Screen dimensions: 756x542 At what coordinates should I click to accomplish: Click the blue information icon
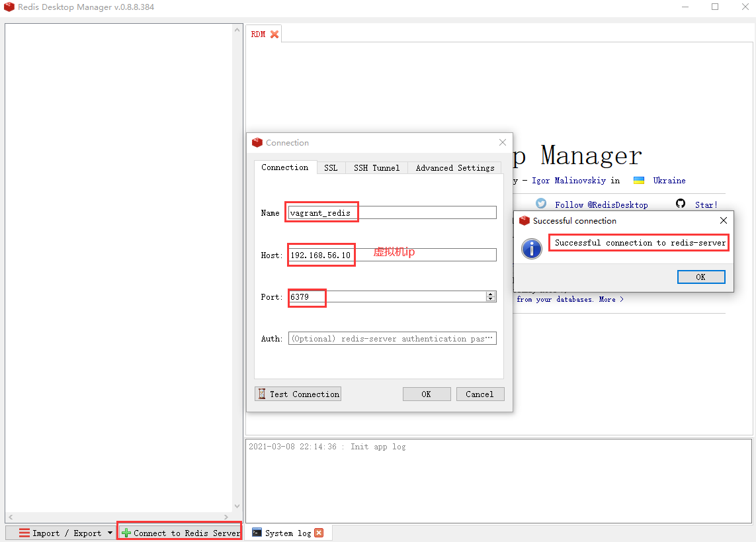point(532,249)
